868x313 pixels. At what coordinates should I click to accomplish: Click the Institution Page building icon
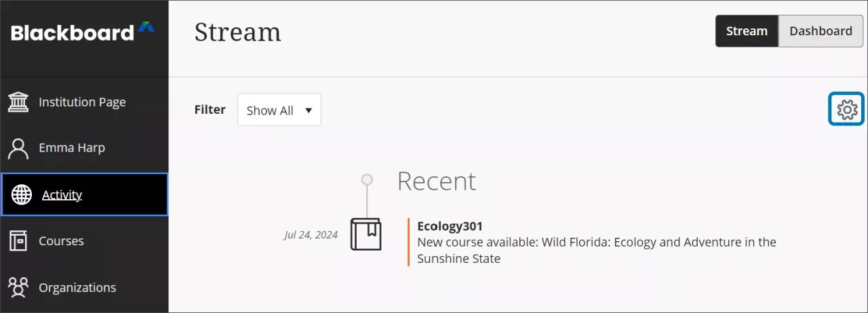tap(18, 102)
